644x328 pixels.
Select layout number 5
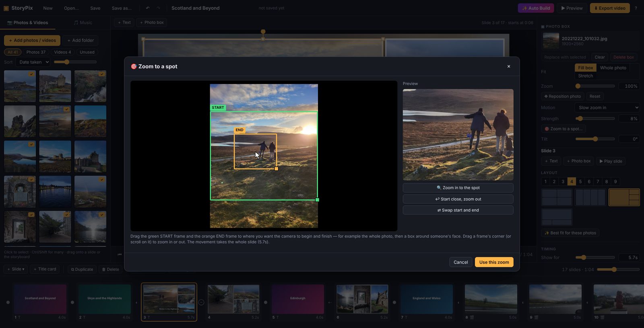coord(580,181)
